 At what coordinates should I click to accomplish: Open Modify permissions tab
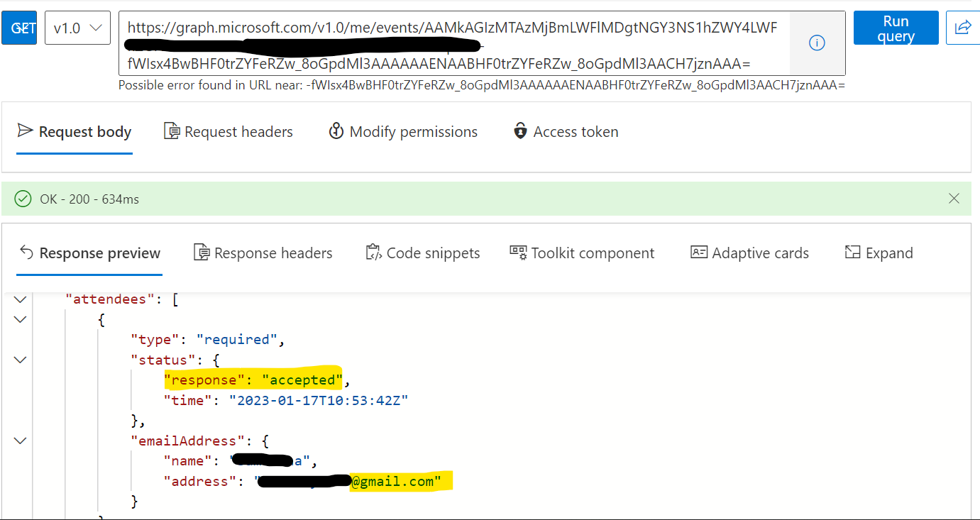tap(403, 132)
